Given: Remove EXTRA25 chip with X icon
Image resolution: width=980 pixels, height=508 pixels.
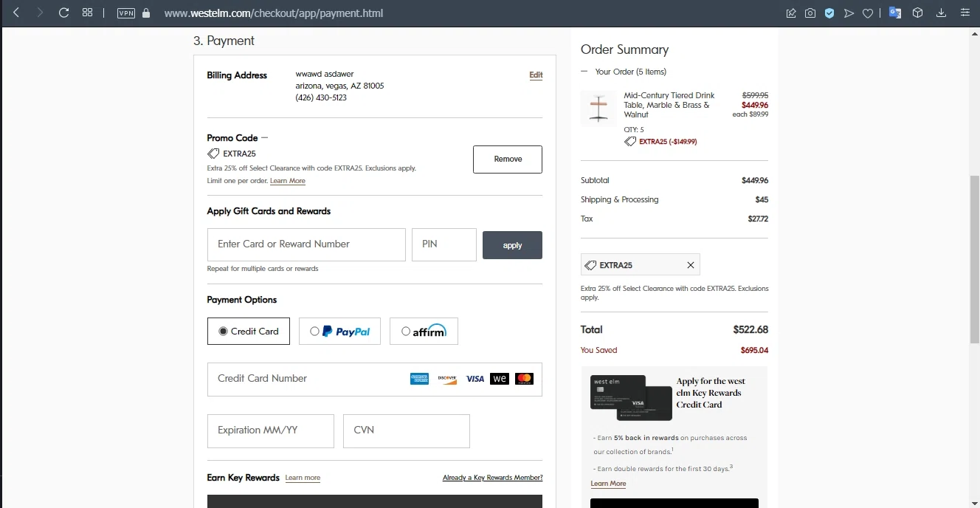Looking at the screenshot, I should click(691, 265).
